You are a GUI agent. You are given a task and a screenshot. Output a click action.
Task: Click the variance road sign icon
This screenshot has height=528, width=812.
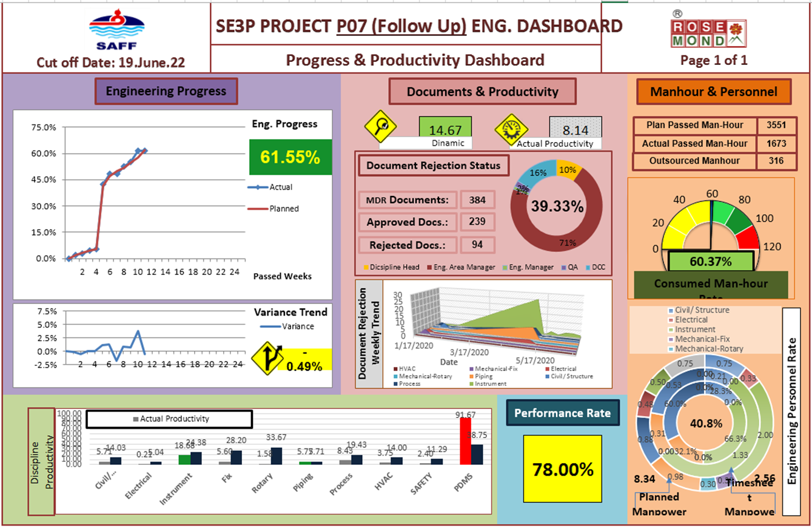[x=267, y=359]
